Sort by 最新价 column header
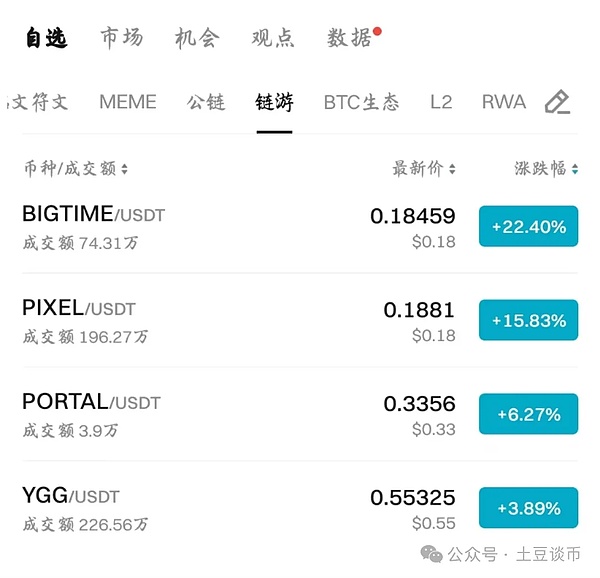Viewport: 600px width, 578px height. (x=424, y=169)
